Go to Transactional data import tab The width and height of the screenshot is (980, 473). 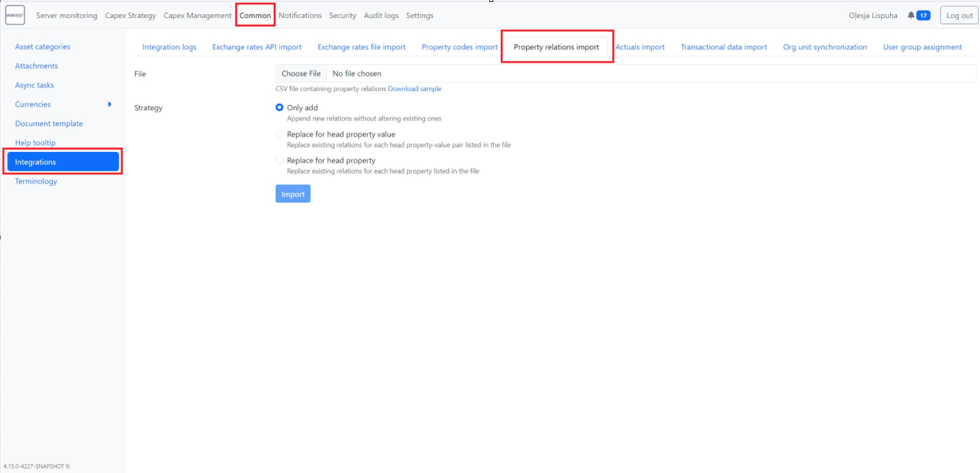point(723,47)
